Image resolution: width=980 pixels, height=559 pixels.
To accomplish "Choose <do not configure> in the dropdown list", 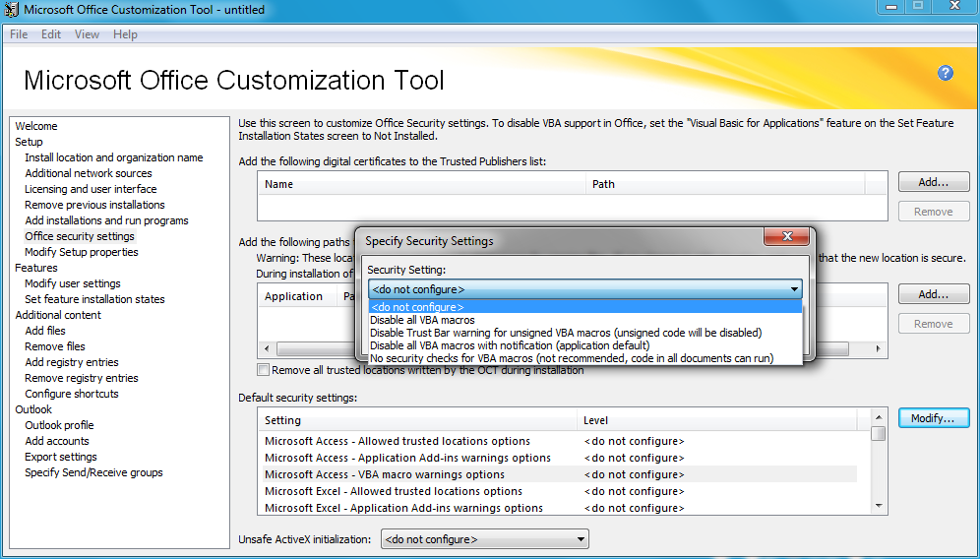I will tap(585, 307).
